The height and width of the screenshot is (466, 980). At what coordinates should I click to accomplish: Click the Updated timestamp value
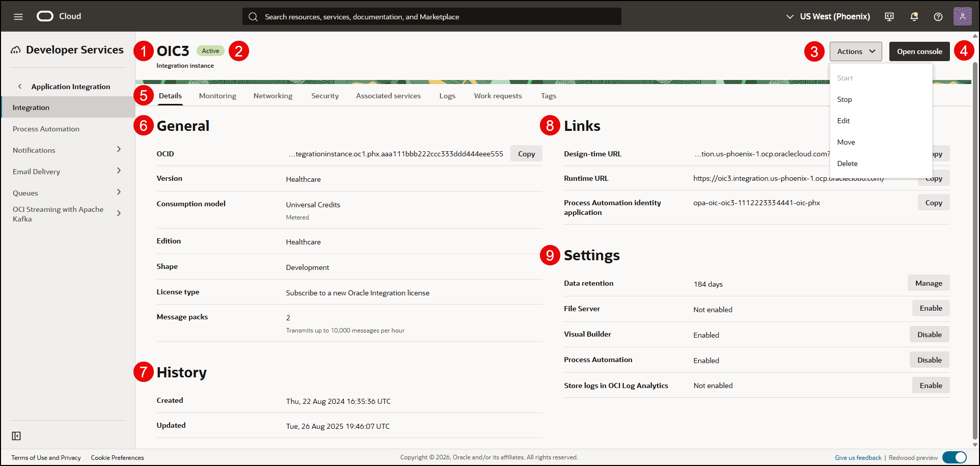[338, 426]
